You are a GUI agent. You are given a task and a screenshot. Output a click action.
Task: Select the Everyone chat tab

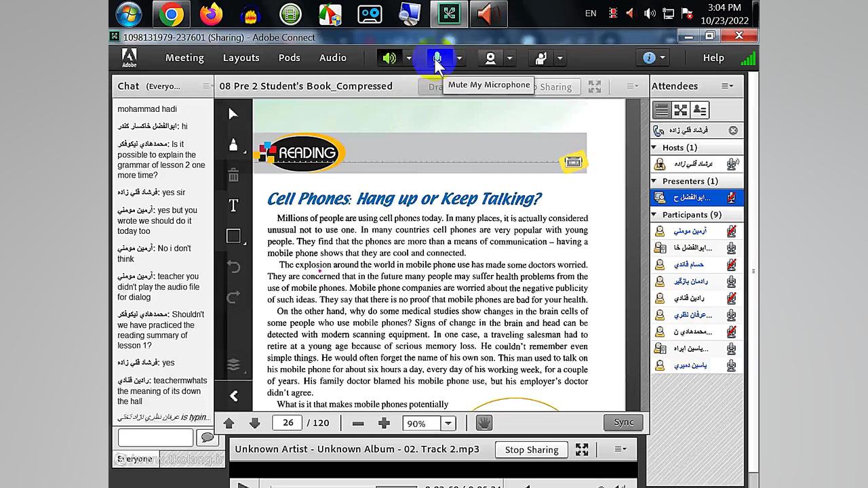click(x=135, y=460)
